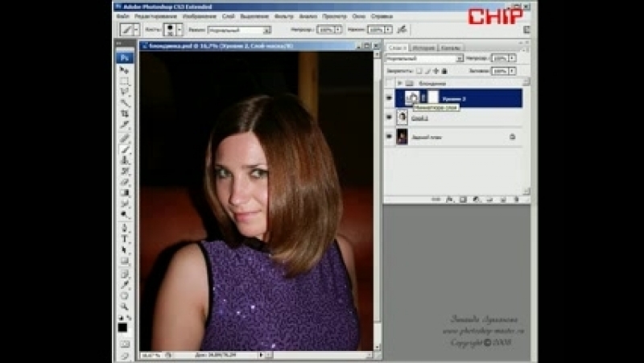
Task: Switch to the Каналы tab
Action: (x=450, y=47)
